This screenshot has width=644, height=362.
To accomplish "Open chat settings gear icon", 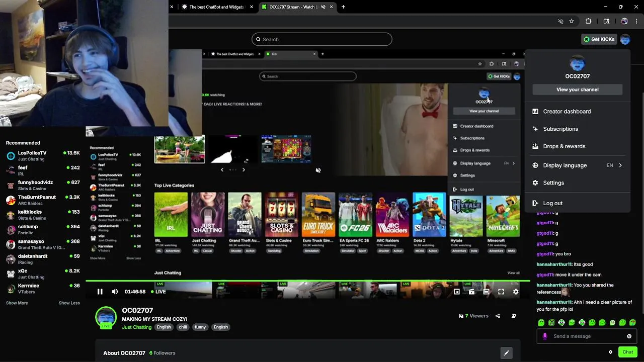I will [610, 352].
